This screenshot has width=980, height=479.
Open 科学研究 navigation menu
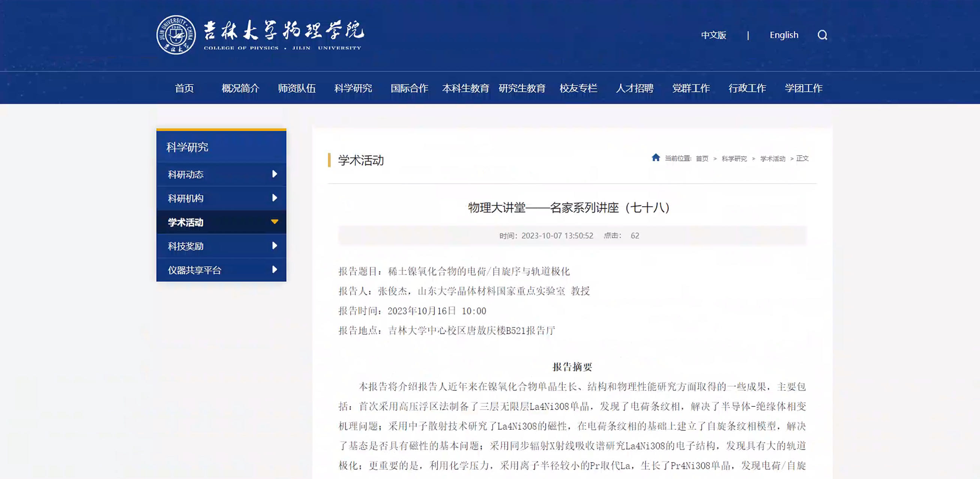pyautogui.click(x=353, y=88)
